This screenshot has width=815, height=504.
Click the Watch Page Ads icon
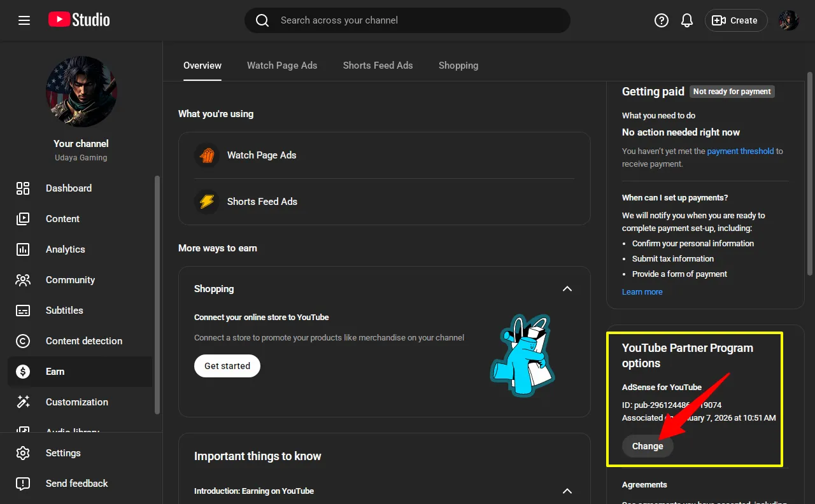207,155
